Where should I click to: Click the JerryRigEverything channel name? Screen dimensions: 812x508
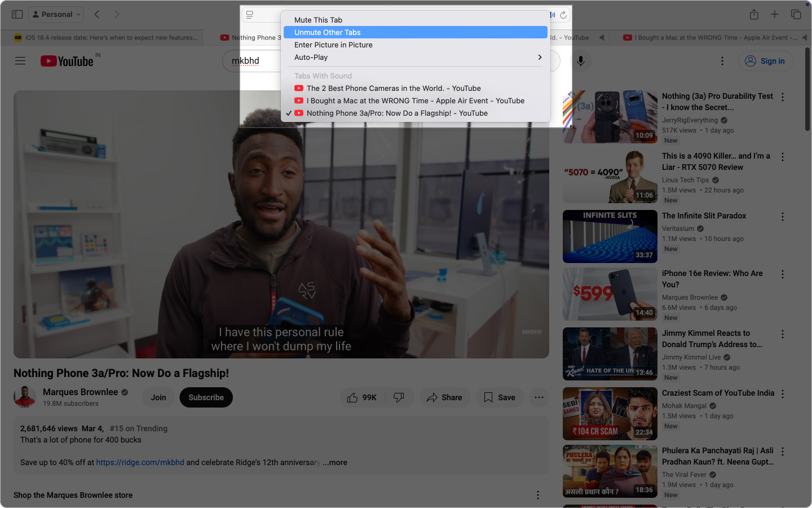pos(690,120)
